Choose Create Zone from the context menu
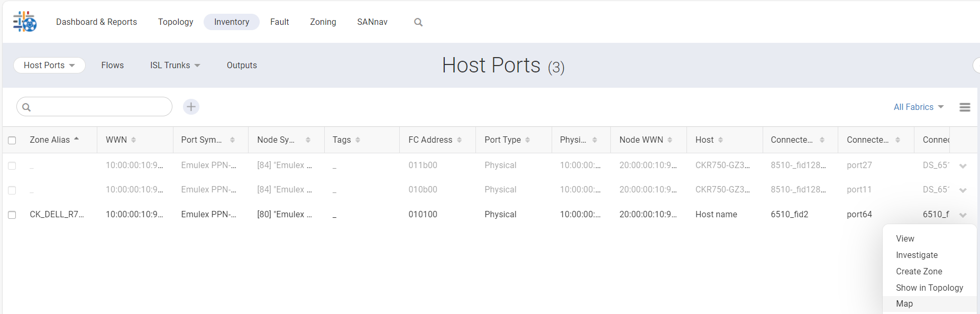Viewport: 980px width, 314px height. [x=919, y=271]
